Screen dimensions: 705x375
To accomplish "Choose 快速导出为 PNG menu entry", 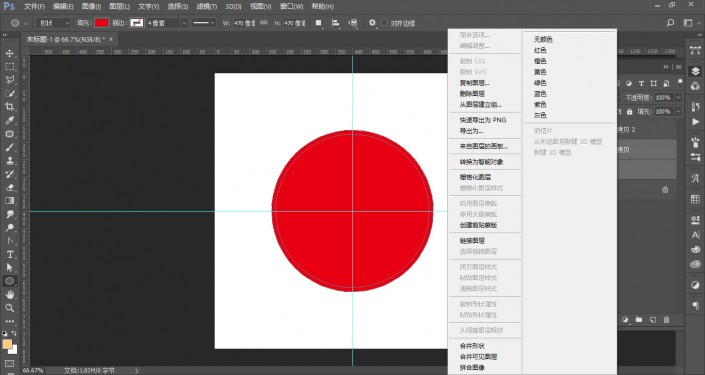I will pyautogui.click(x=482, y=120).
